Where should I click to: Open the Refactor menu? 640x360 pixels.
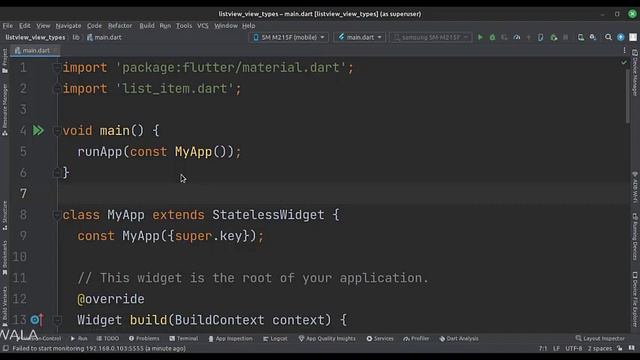point(120,25)
